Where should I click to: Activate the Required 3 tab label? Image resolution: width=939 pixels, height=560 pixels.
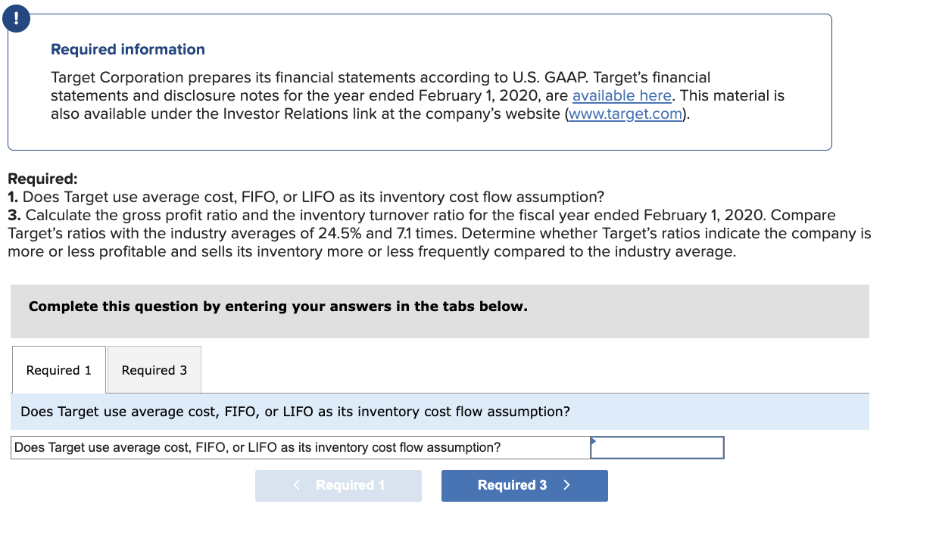pyautogui.click(x=154, y=369)
